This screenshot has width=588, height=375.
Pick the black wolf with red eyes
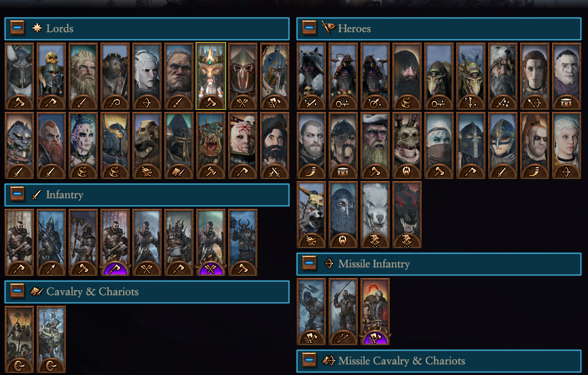tap(407, 215)
